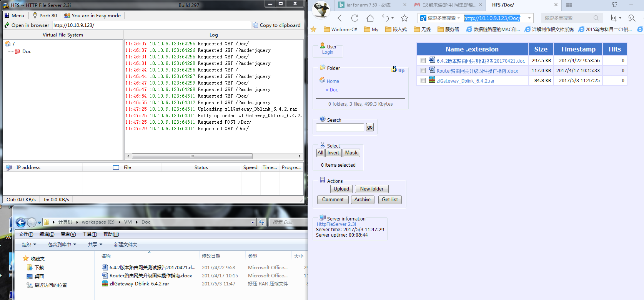Check the box for Router路由网关升级固件操作指南.docx
The image size is (644, 300).
coord(423,71)
